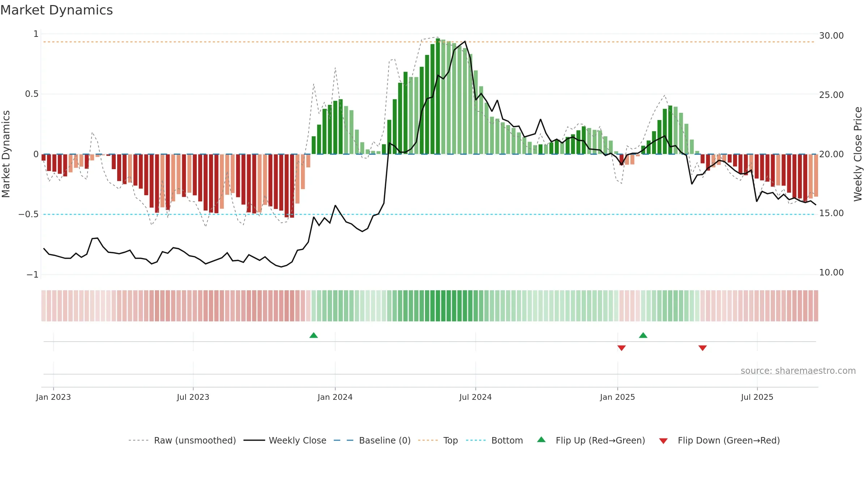868x488 pixels.
Task: Click the 0.5 left axis label
Action: pos(32,94)
